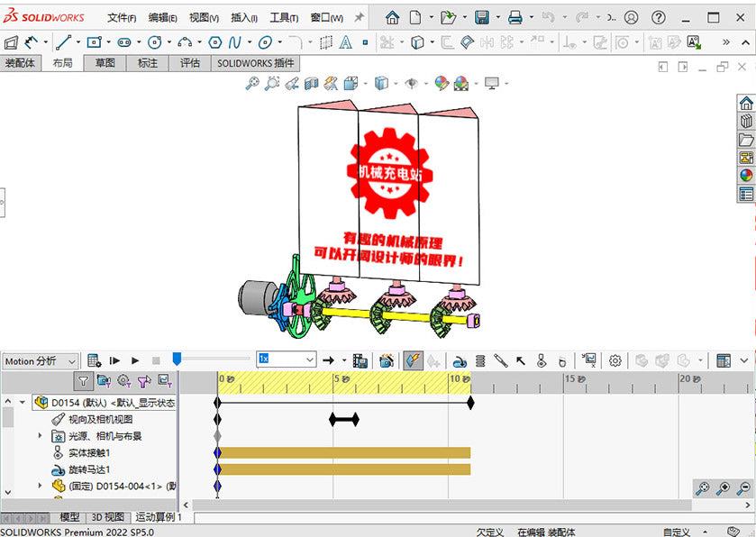756x537 pixels.
Task: Expand the (固定) D0154-004<1> tree item
Action: point(41,486)
